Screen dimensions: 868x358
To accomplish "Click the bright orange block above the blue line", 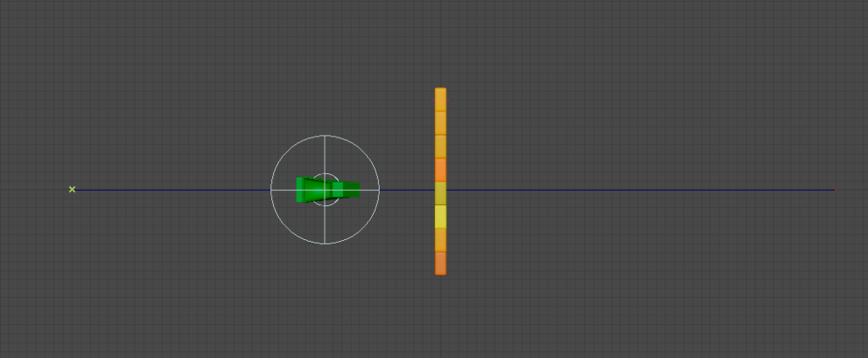I will point(441,169).
